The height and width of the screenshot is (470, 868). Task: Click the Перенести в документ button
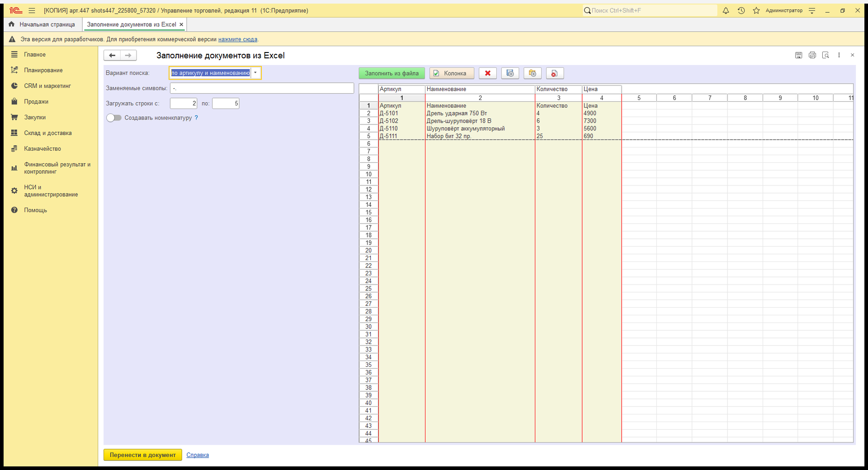click(142, 455)
